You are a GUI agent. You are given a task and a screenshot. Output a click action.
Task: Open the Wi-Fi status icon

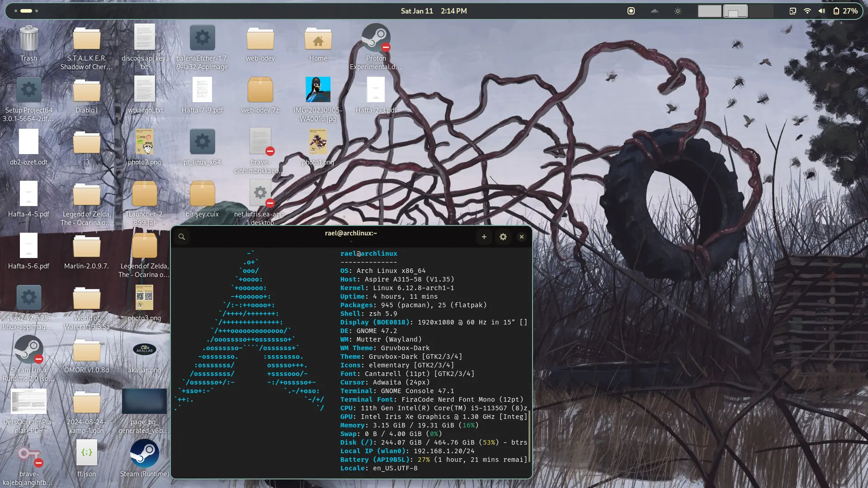(x=807, y=11)
